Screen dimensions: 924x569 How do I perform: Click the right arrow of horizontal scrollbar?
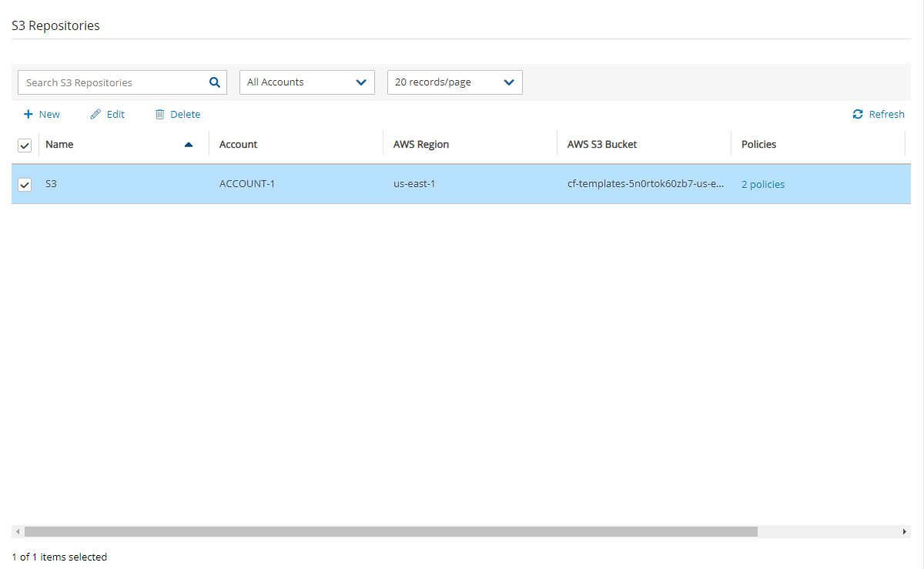[x=905, y=531]
